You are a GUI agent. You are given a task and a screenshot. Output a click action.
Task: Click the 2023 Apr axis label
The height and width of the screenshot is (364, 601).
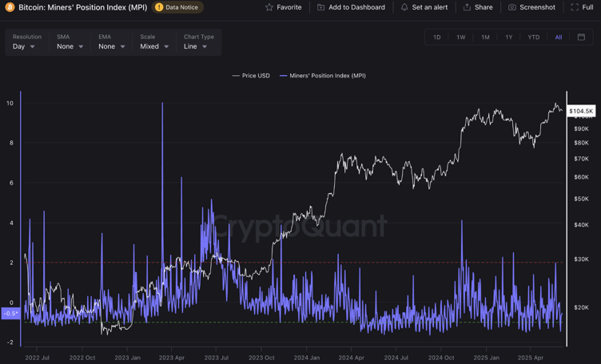click(x=172, y=358)
